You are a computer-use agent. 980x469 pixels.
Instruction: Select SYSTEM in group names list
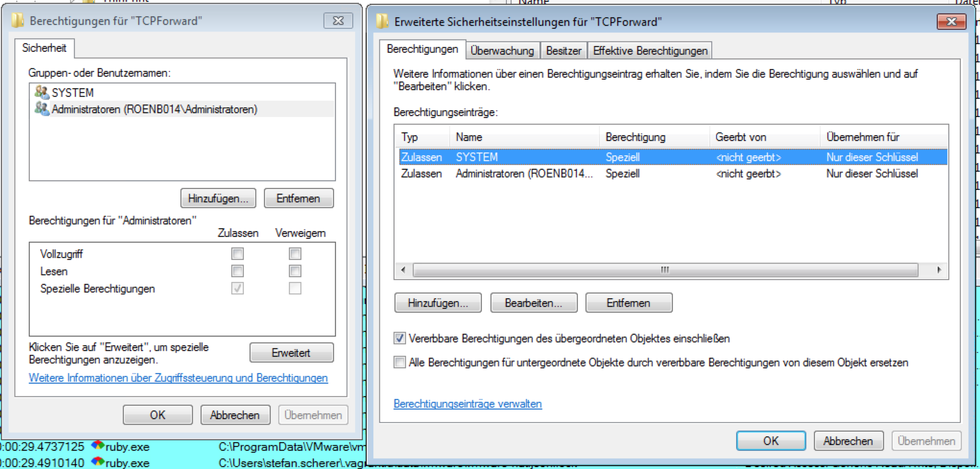(x=182, y=92)
